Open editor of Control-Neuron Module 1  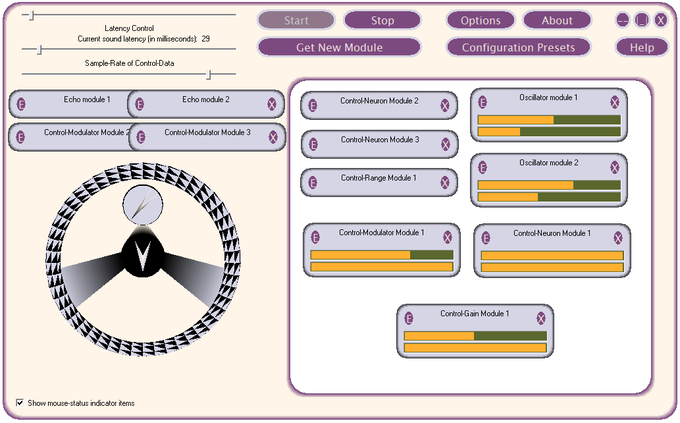486,238
